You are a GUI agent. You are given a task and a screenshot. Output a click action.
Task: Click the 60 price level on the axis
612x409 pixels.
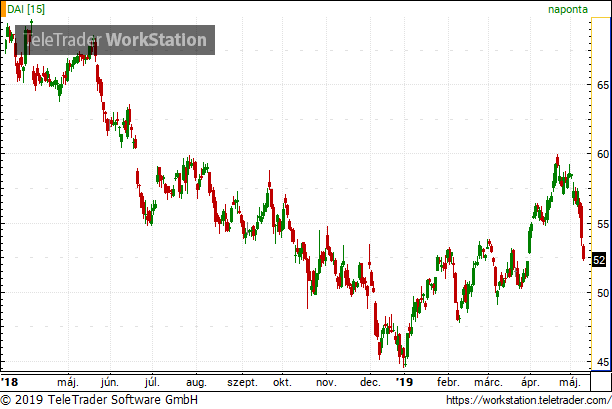tap(603, 154)
